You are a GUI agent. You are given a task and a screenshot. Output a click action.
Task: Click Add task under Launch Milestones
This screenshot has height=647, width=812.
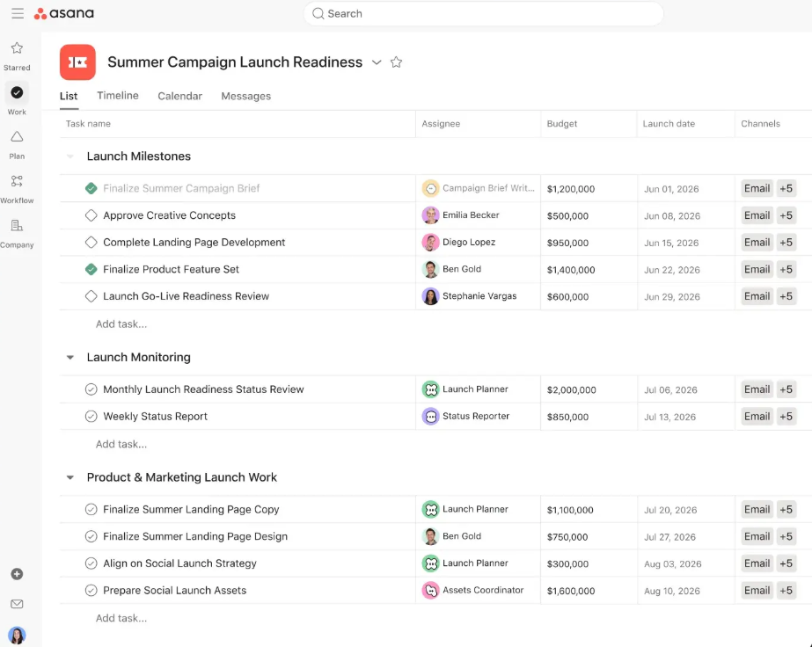pos(121,324)
